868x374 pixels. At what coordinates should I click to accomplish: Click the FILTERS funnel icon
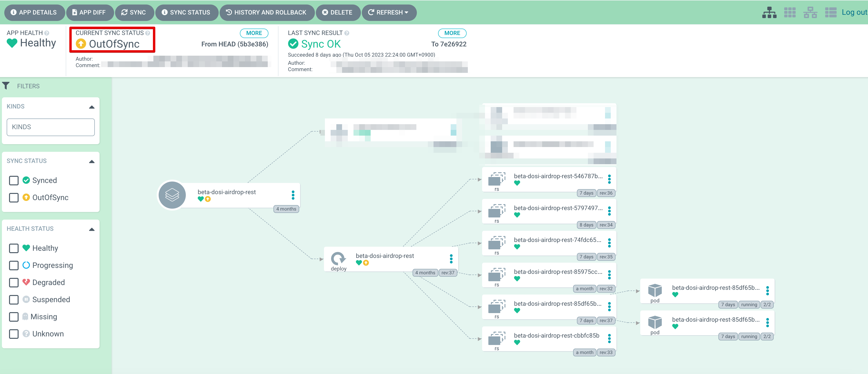[x=6, y=86]
